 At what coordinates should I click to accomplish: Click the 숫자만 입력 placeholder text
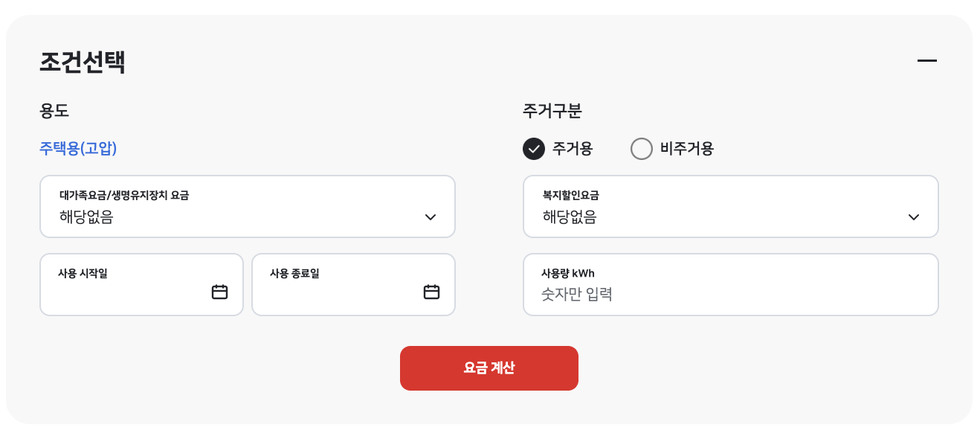click(577, 294)
